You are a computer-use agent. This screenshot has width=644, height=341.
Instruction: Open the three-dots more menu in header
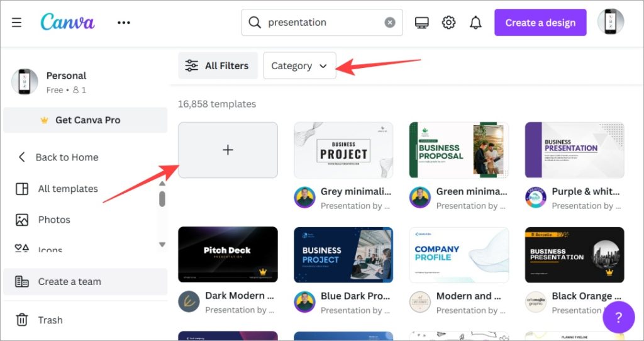pos(124,23)
